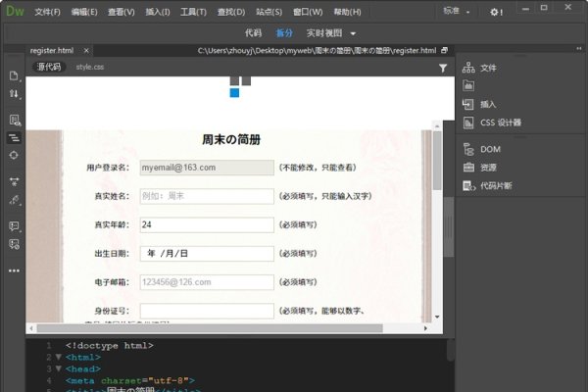Image resolution: width=588 pixels, height=392 pixels.
Task: Select the register.html document tab
Action: (x=52, y=51)
